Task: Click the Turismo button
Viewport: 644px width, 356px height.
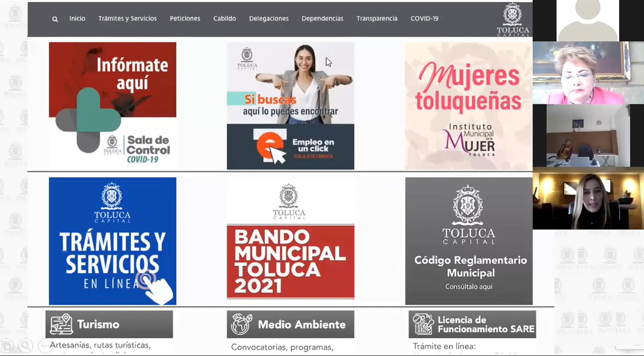Action: pos(109,324)
